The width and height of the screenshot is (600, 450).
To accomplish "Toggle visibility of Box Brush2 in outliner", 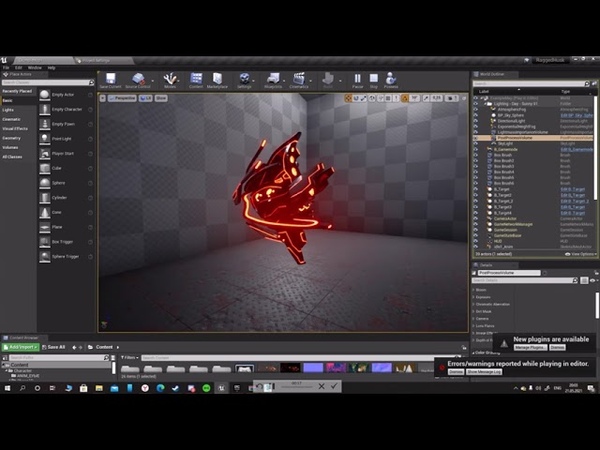I will point(476,161).
